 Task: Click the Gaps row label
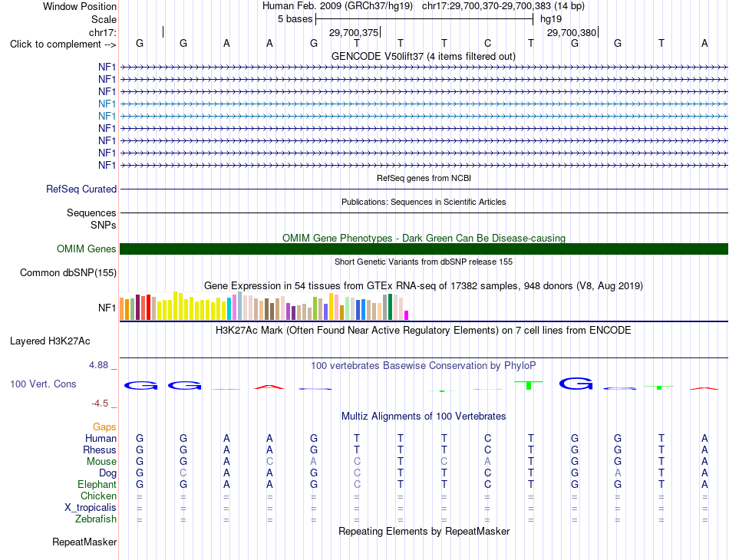(x=104, y=427)
